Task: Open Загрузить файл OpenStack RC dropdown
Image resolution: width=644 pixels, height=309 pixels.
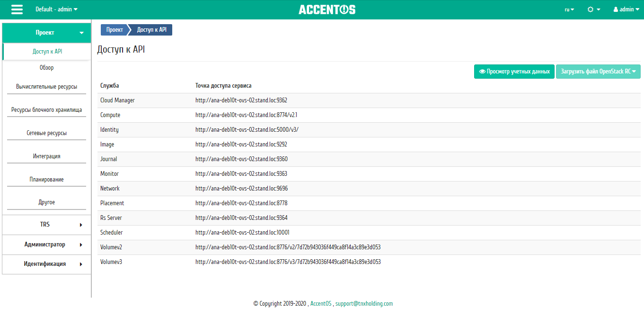Action: [x=598, y=72]
